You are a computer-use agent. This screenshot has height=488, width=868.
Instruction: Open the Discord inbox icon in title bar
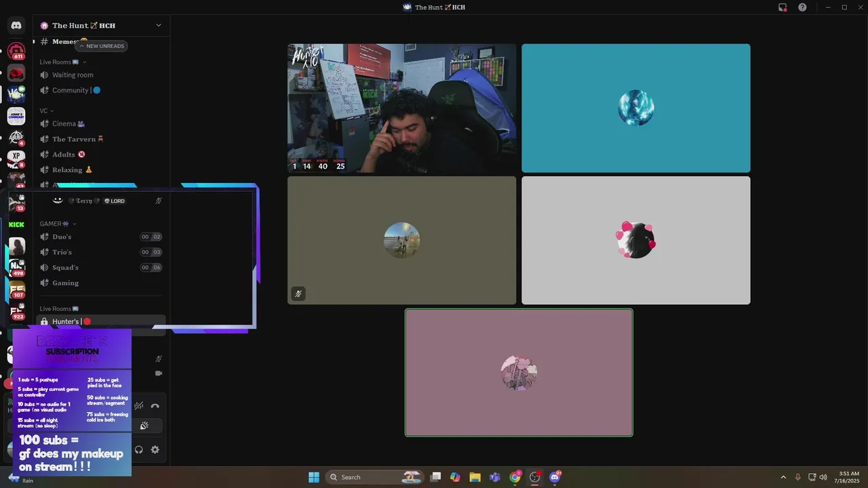783,7
